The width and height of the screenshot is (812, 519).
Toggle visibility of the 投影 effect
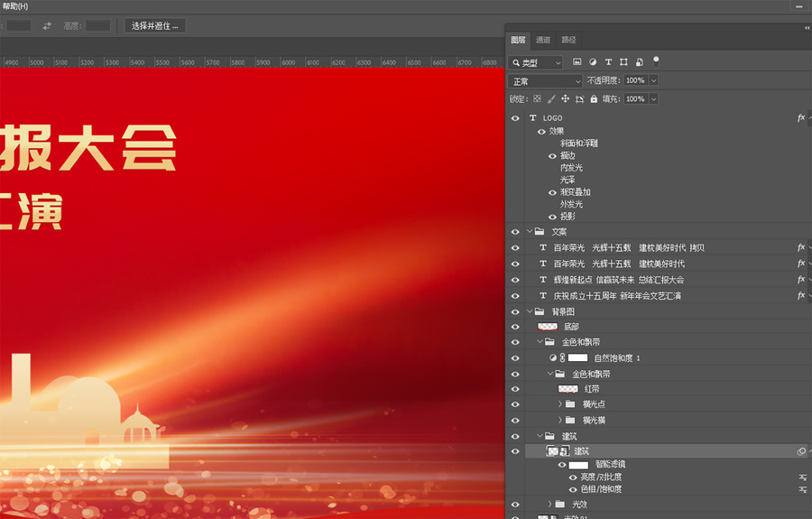coord(552,217)
